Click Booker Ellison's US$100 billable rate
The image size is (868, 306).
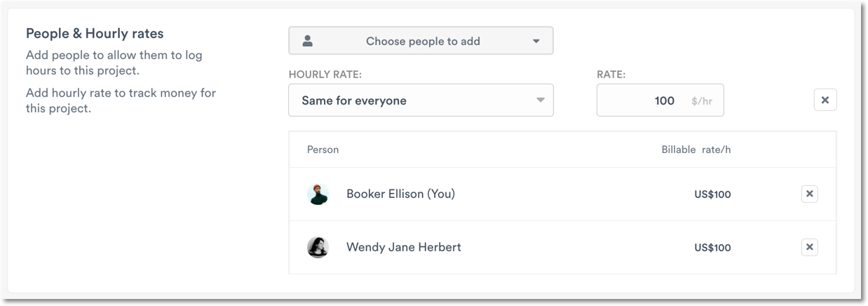pos(712,194)
